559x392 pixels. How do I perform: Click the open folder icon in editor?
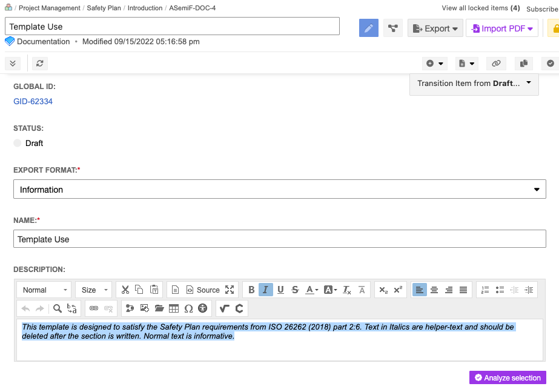[x=159, y=308]
